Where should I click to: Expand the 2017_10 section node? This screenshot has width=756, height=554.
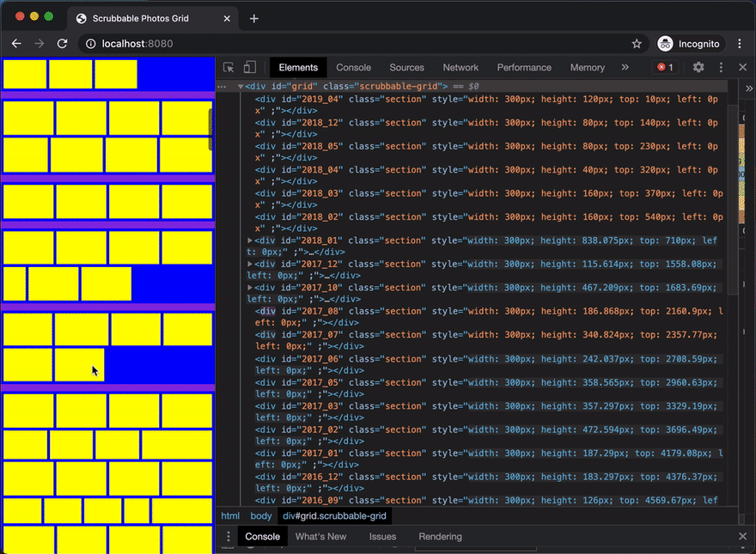pyautogui.click(x=250, y=288)
